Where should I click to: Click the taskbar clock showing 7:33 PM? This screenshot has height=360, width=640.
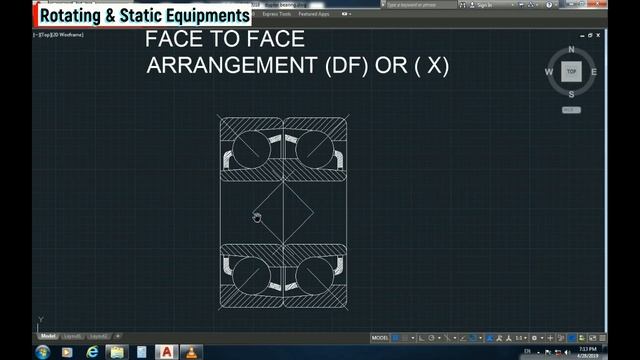[588, 352]
